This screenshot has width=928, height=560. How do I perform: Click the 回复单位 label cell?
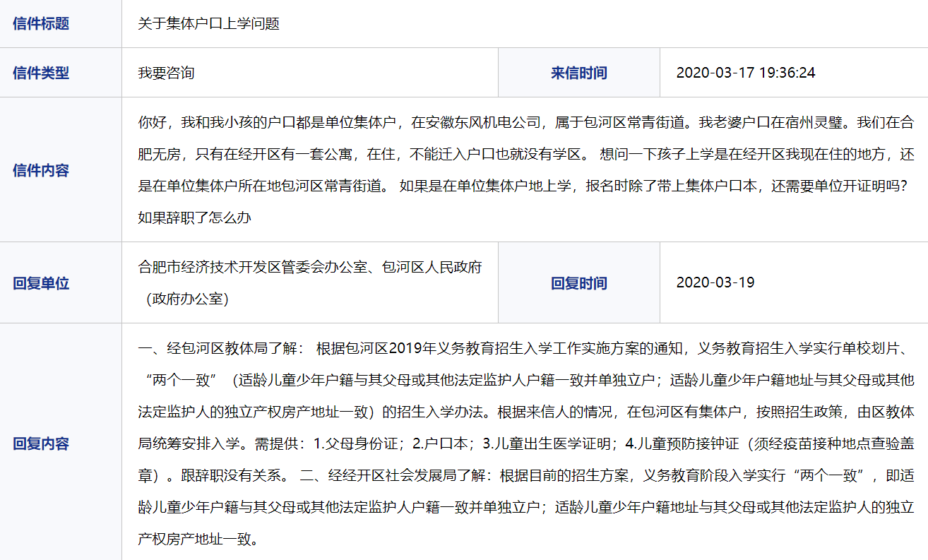[61, 283]
